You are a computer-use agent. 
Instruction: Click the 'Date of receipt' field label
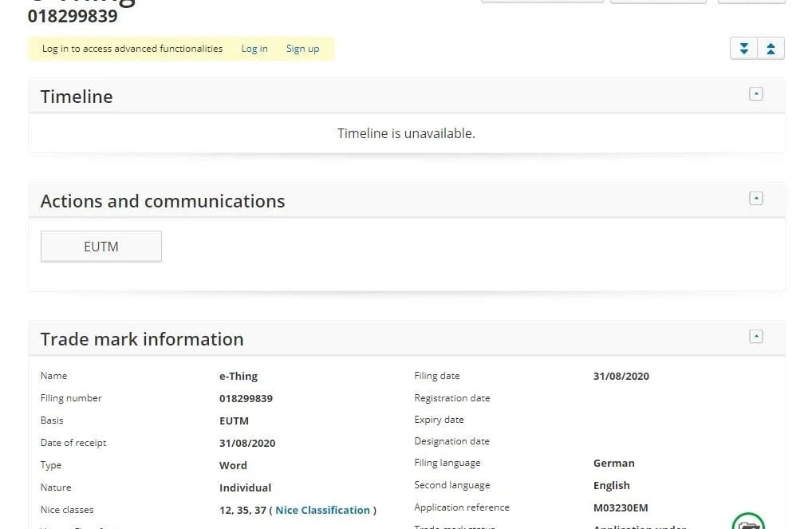coord(73,443)
